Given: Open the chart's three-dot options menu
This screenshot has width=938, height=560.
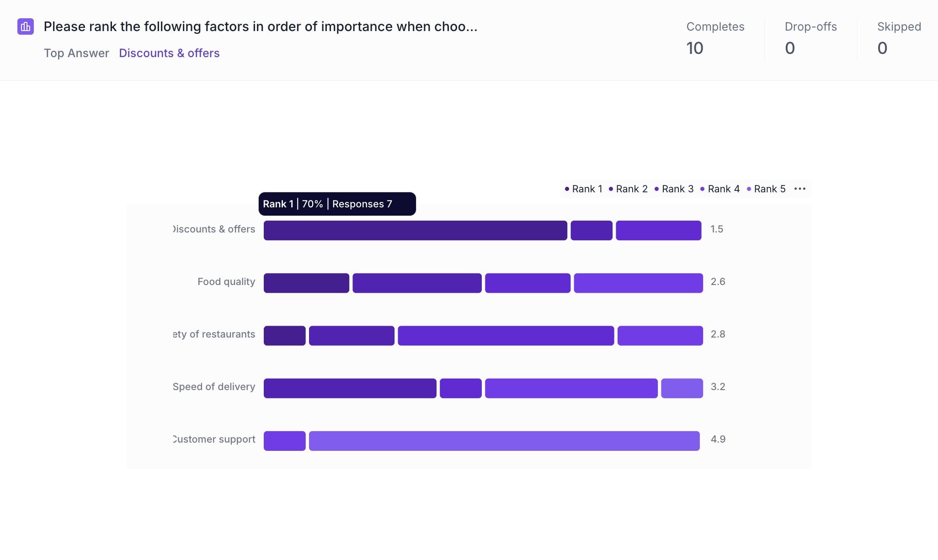Looking at the screenshot, I should (799, 189).
